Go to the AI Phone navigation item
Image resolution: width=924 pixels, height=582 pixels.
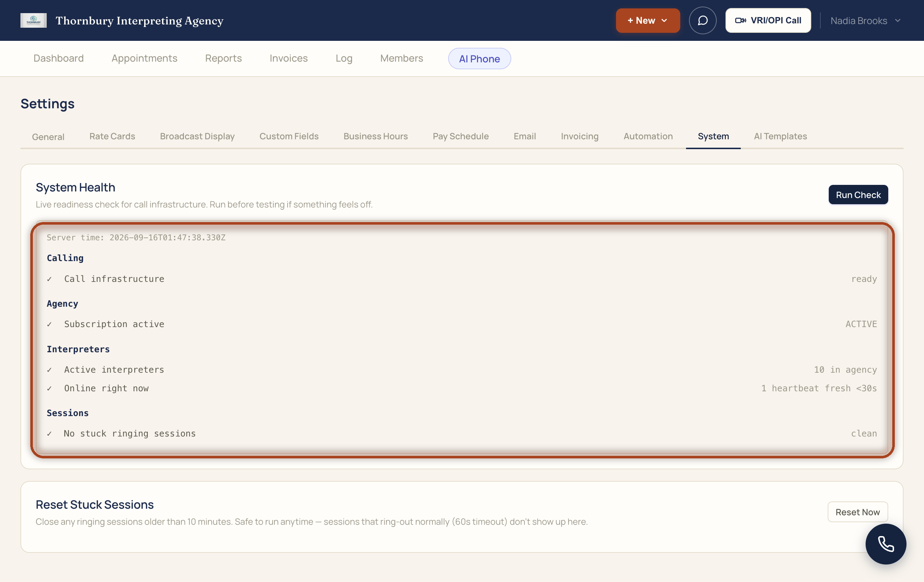(479, 58)
